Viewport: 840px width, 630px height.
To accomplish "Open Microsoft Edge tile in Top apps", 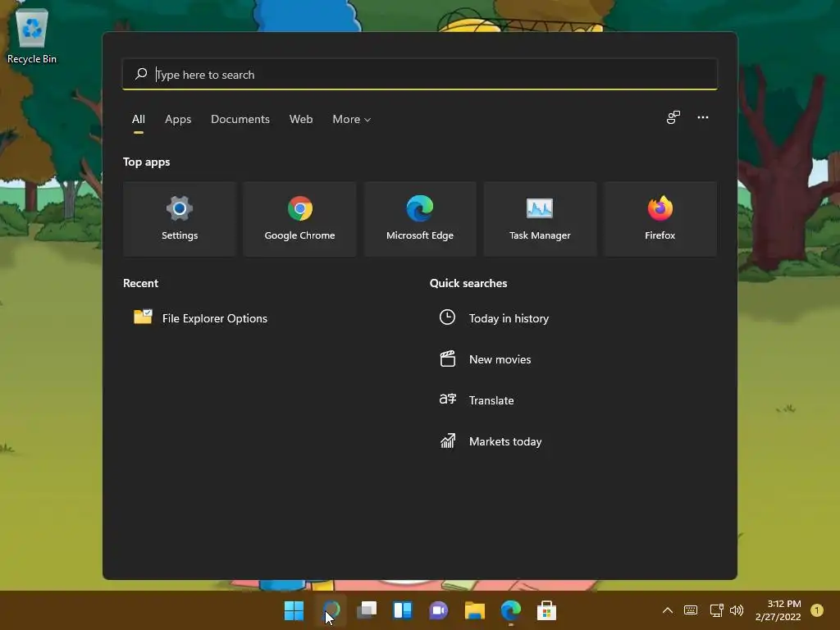I will (419, 219).
